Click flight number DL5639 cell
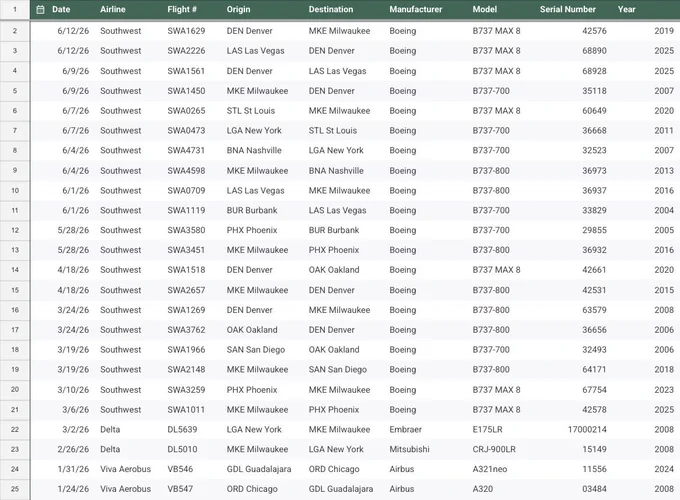Screen dimensions: 680x500 182,429
